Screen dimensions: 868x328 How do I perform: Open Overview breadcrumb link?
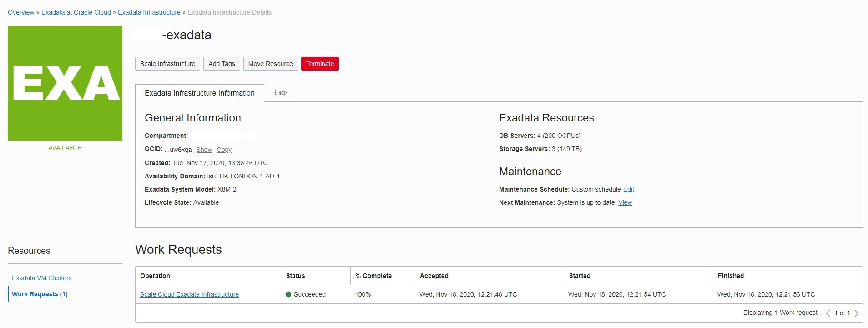tap(21, 12)
